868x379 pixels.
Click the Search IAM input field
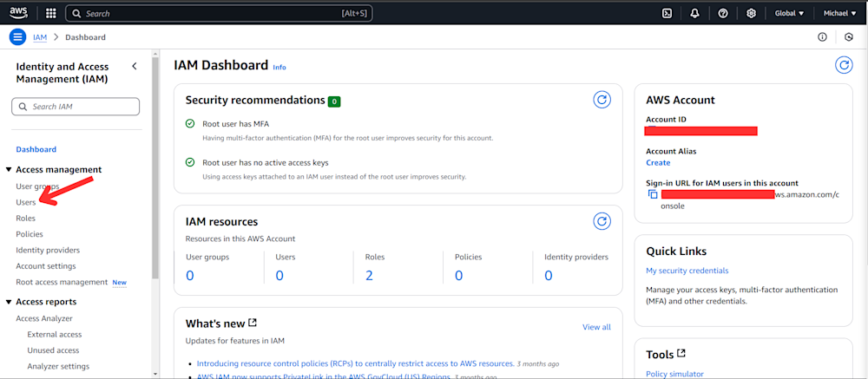point(76,106)
